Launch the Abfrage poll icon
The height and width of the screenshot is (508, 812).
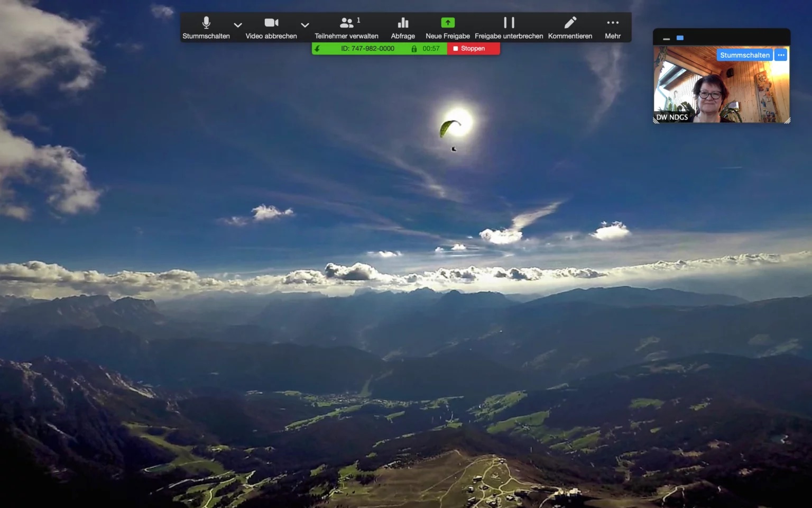[403, 23]
